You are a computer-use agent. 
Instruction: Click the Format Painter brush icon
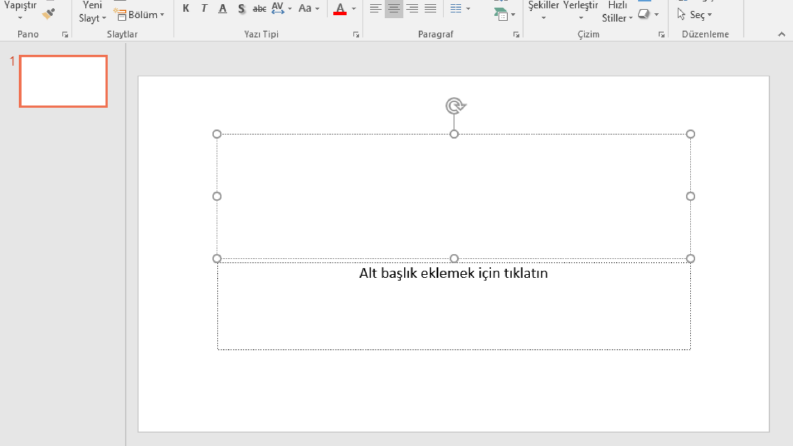(49, 14)
